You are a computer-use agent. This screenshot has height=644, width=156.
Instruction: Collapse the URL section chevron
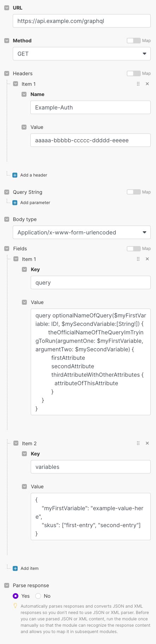[x=7, y=8]
